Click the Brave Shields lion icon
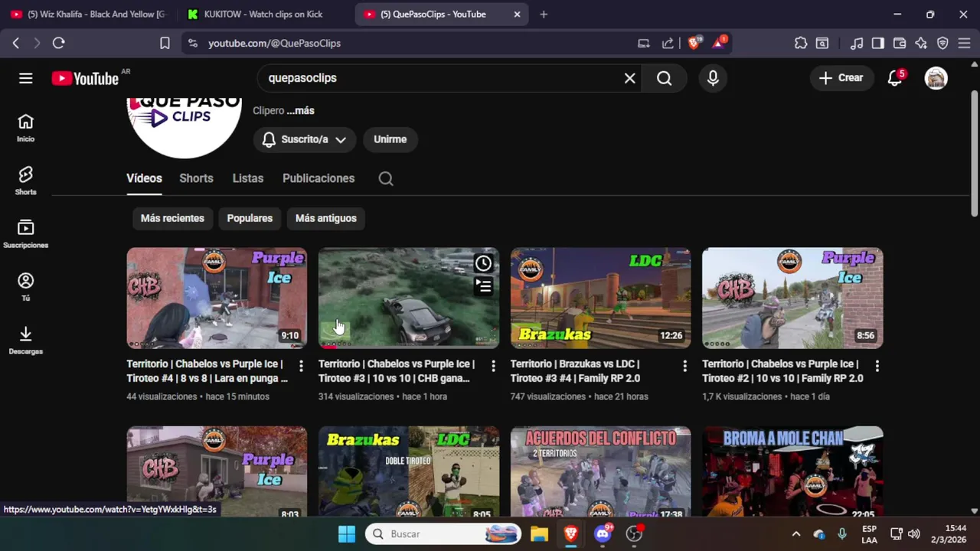Viewport: 980px width, 551px height. pyautogui.click(x=694, y=43)
